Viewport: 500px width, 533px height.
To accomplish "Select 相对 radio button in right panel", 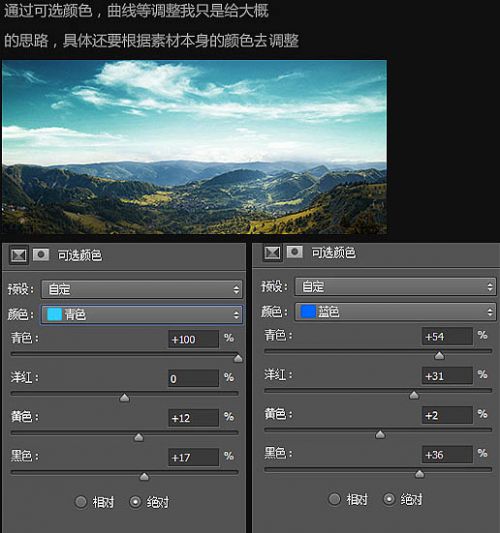I will pos(334,499).
